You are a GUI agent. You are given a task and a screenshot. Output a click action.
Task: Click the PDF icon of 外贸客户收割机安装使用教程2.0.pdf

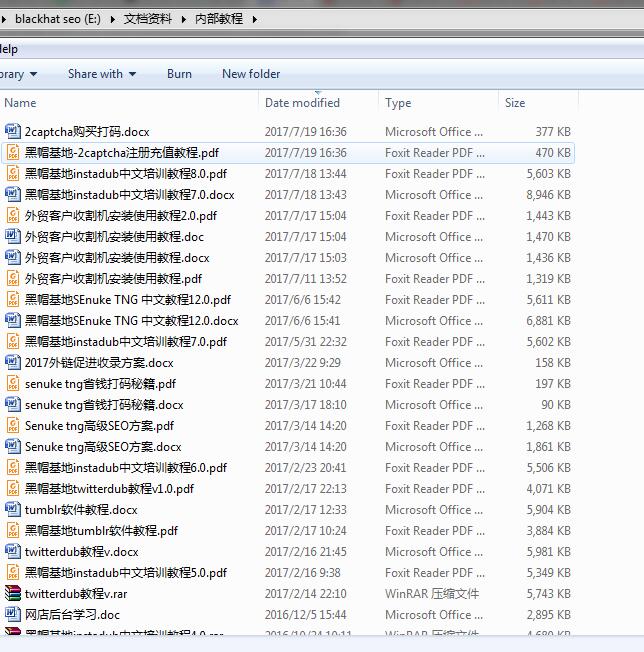(12, 215)
